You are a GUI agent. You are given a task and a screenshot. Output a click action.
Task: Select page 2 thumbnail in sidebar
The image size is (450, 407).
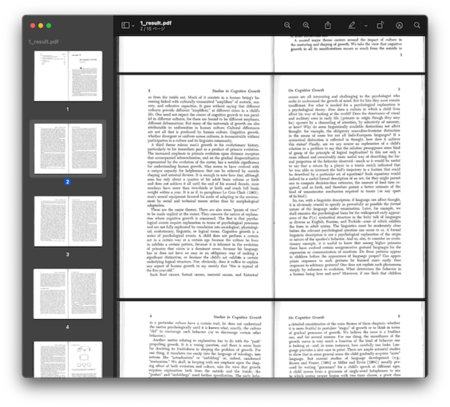[x=68, y=148]
